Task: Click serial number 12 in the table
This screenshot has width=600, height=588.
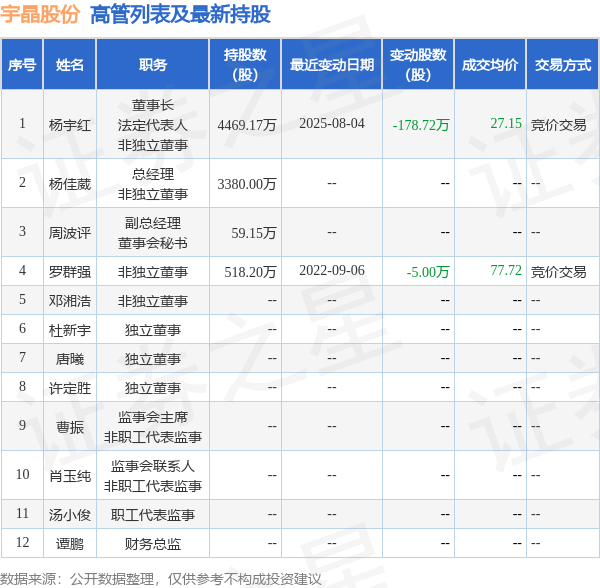Action: [22, 542]
